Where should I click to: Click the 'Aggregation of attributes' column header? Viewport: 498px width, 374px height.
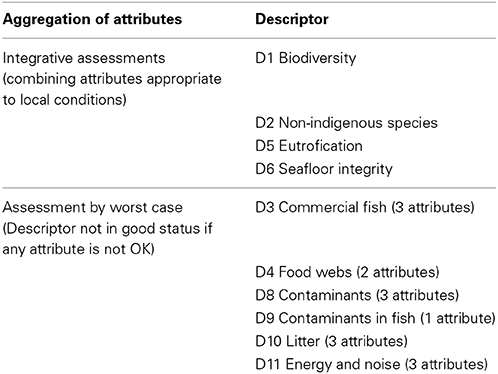(92, 19)
